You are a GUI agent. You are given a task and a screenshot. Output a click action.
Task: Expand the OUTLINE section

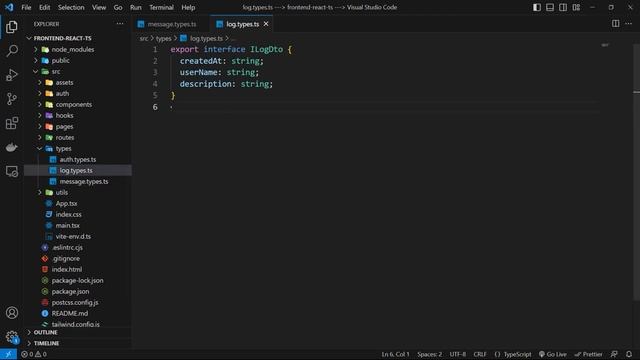pyautogui.click(x=45, y=332)
